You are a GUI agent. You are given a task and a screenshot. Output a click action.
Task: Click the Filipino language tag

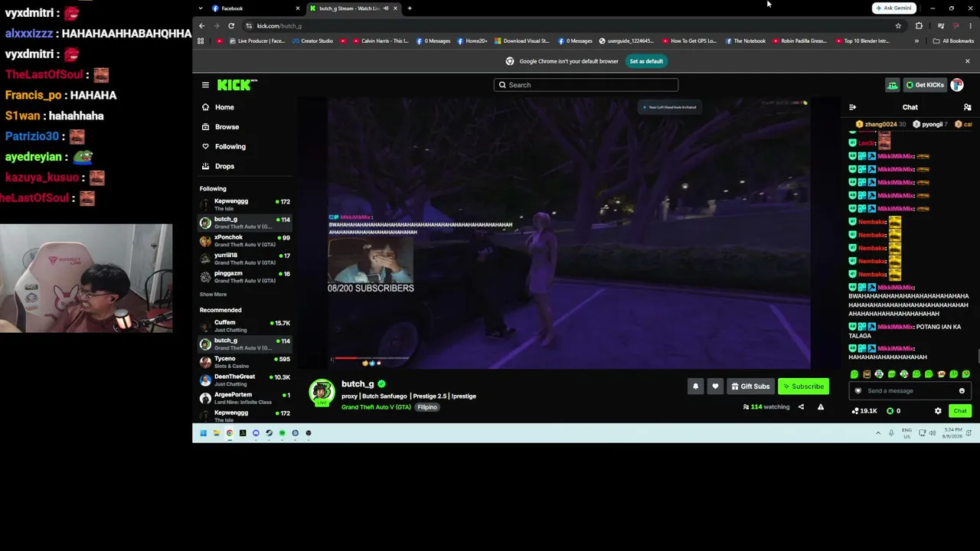pos(427,407)
